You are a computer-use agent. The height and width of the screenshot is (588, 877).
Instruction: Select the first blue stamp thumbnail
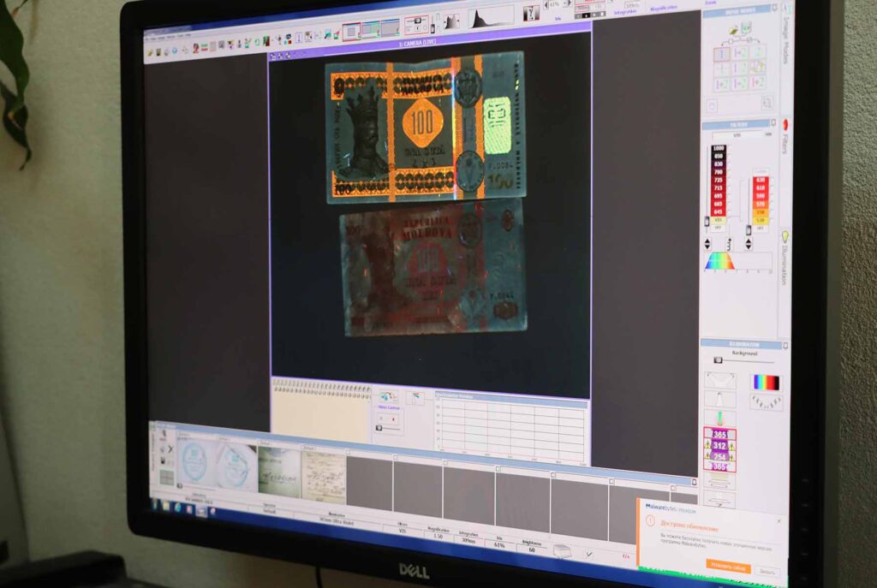click(194, 464)
